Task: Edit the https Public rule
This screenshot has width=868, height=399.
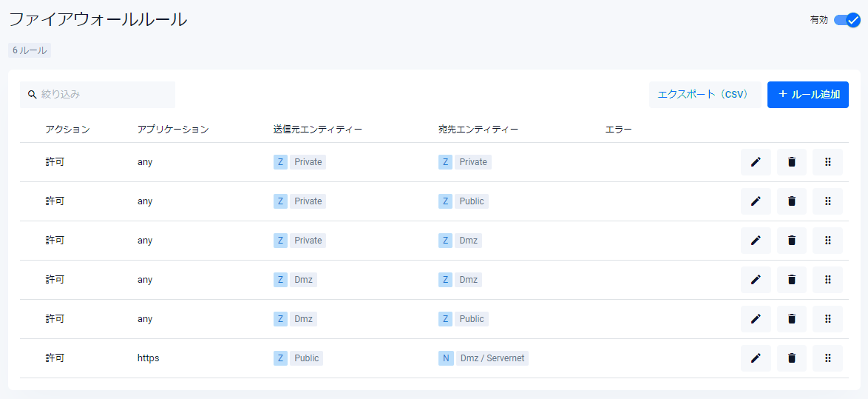Action: [756, 358]
